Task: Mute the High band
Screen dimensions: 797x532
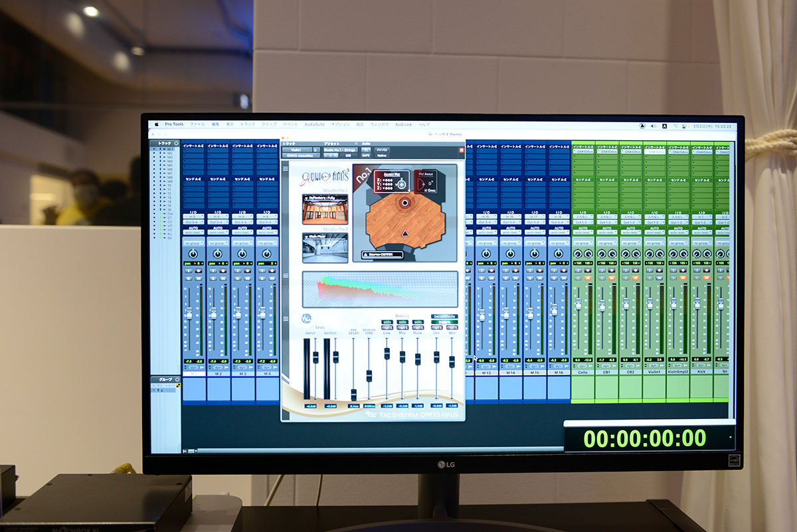Action: coord(418,327)
